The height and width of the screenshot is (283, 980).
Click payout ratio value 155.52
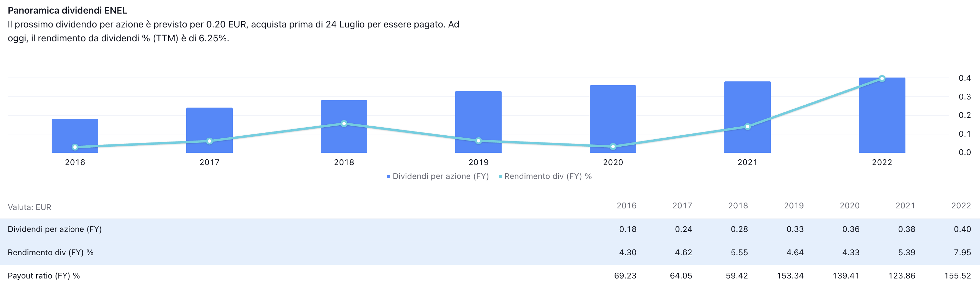tap(957, 276)
